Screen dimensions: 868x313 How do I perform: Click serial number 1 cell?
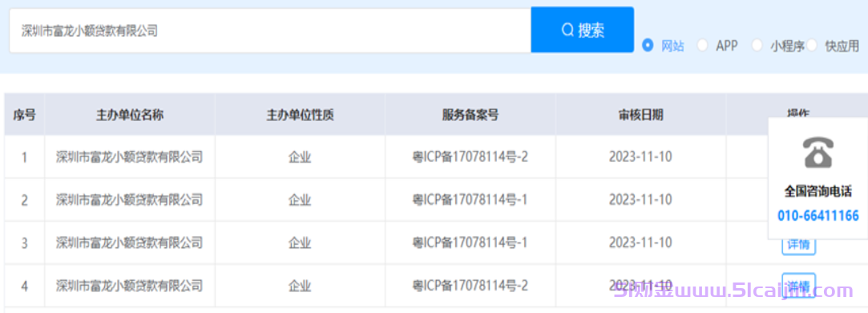[24, 157]
